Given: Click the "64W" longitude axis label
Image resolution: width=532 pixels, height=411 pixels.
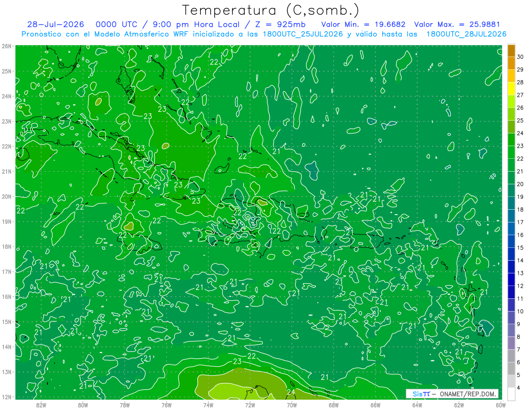Looking at the screenshot, I should 417,405.
